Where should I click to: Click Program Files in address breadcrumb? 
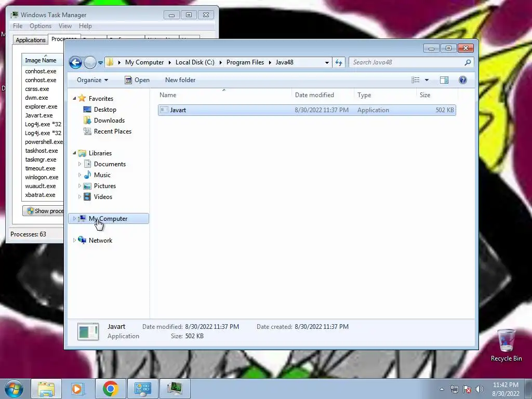coord(245,62)
